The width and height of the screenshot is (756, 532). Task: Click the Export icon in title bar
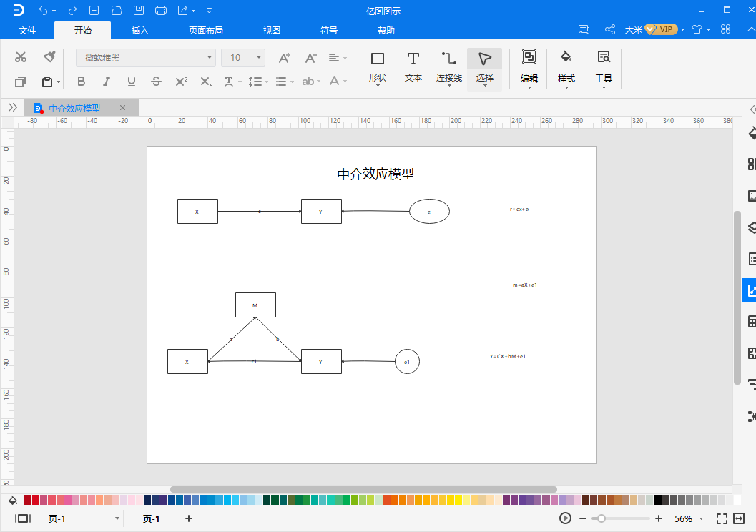(183, 10)
